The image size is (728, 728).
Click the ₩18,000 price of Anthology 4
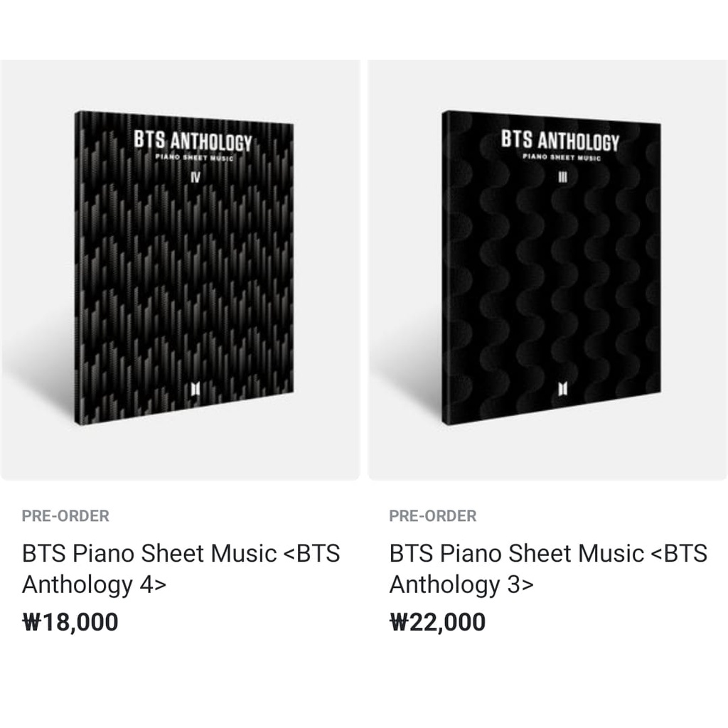(69, 621)
